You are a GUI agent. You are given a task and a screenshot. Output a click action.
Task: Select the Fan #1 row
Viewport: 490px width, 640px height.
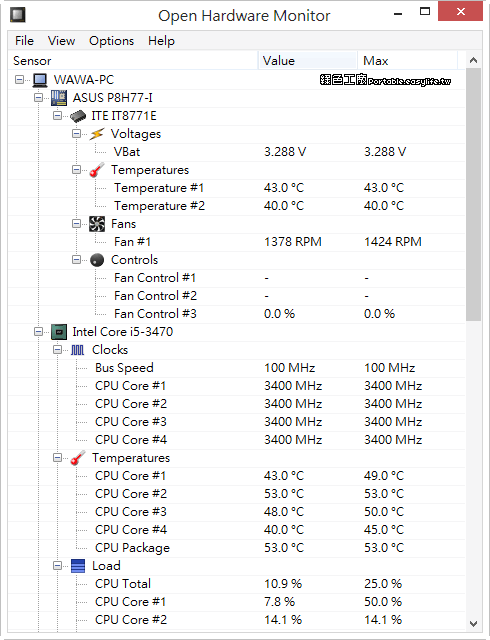237,242
